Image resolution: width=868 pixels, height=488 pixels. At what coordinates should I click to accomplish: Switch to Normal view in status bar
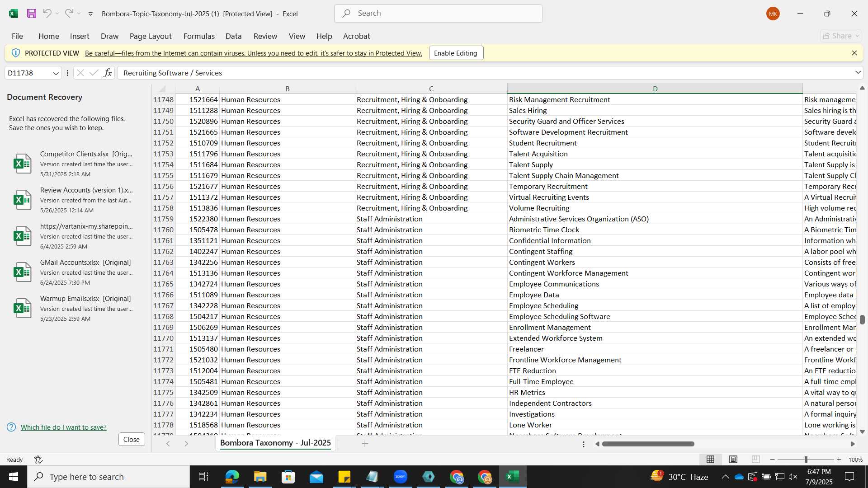pos(710,460)
